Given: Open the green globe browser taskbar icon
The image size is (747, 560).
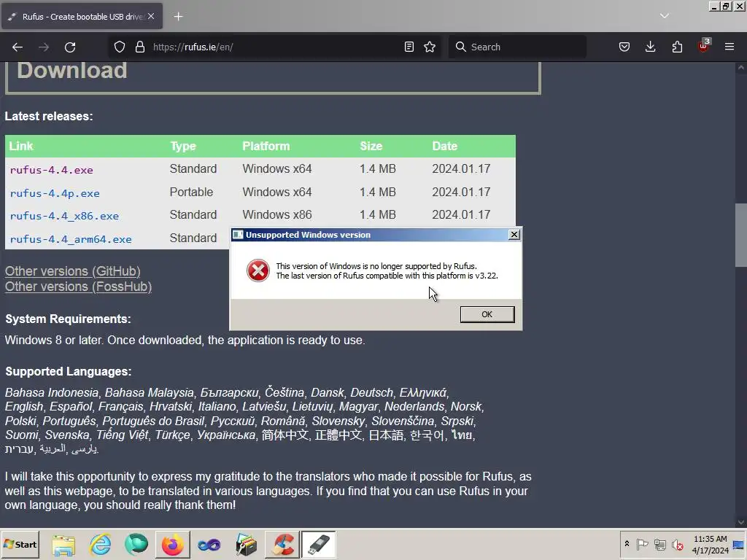Looking at the screenshot, I should click(136, 545).
